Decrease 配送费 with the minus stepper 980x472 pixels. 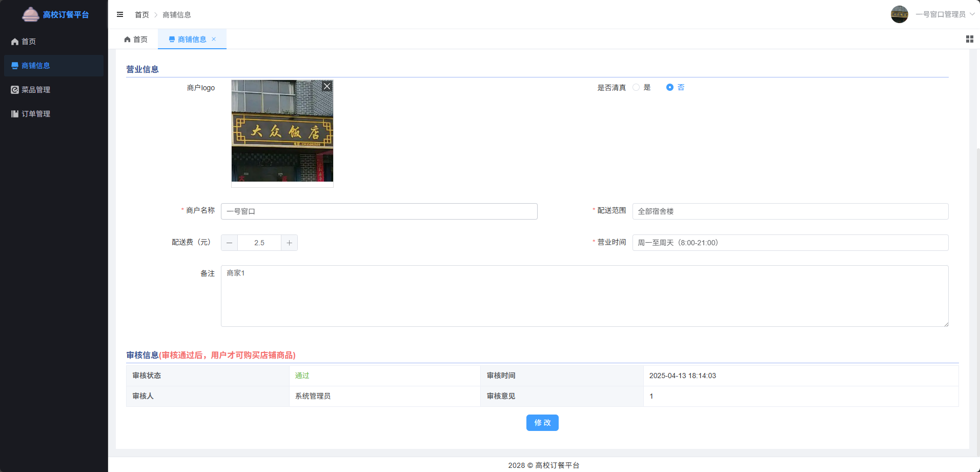pyautogui.click(x=229, y=242)
